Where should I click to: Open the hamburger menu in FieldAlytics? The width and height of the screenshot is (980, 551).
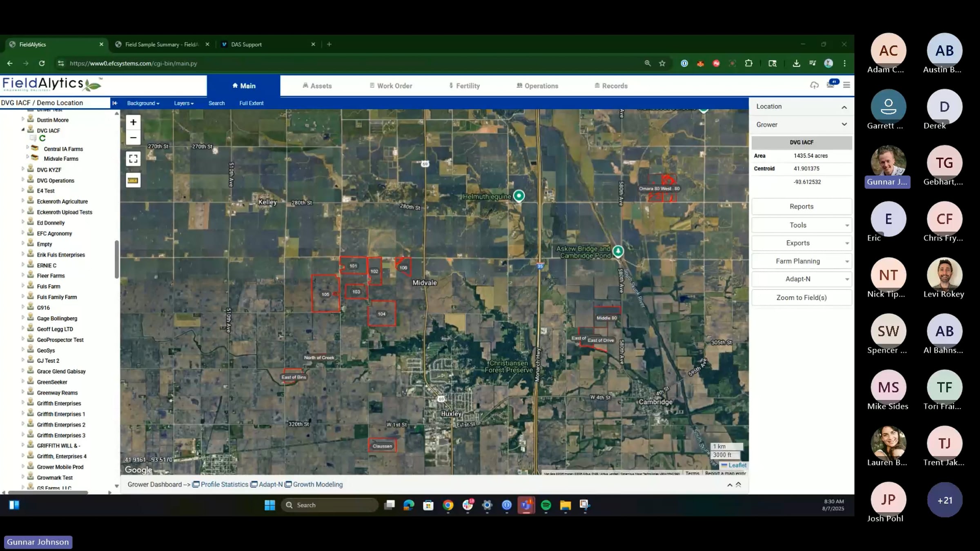pyautogui.click(x=846, y=85)
